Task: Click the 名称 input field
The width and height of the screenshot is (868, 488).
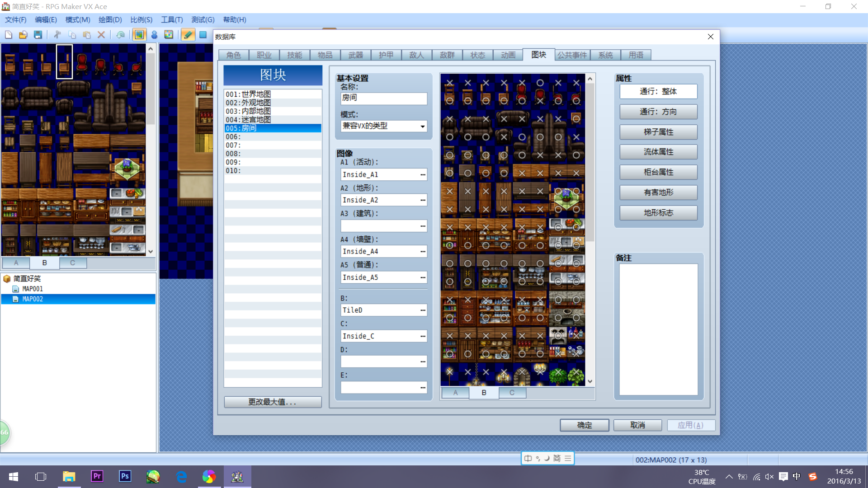Action: (383, 98)
